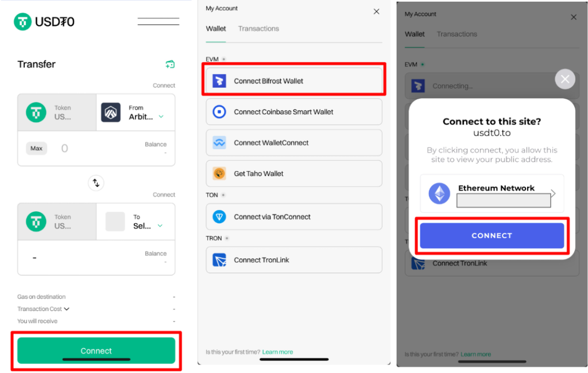588x373 pixels.
Task: Click the wallet address field under Ethereum Network
Action: pos(504,200)
